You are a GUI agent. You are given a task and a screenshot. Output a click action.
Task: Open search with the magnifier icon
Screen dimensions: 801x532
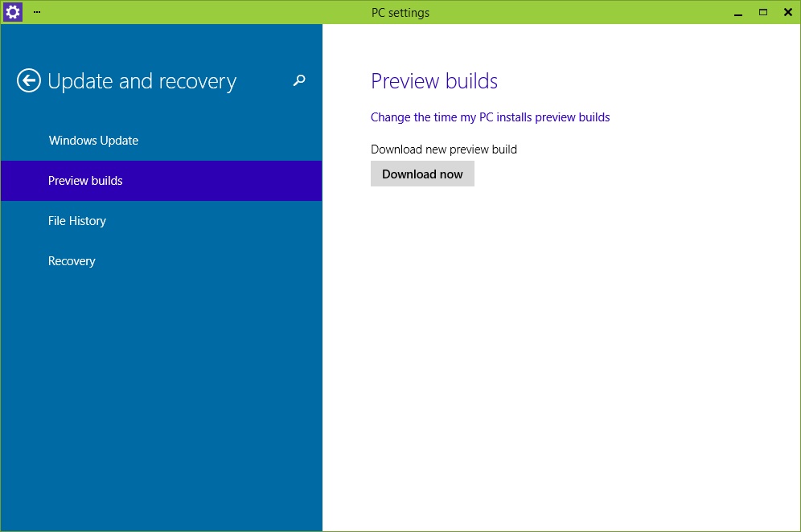[299, 80]
